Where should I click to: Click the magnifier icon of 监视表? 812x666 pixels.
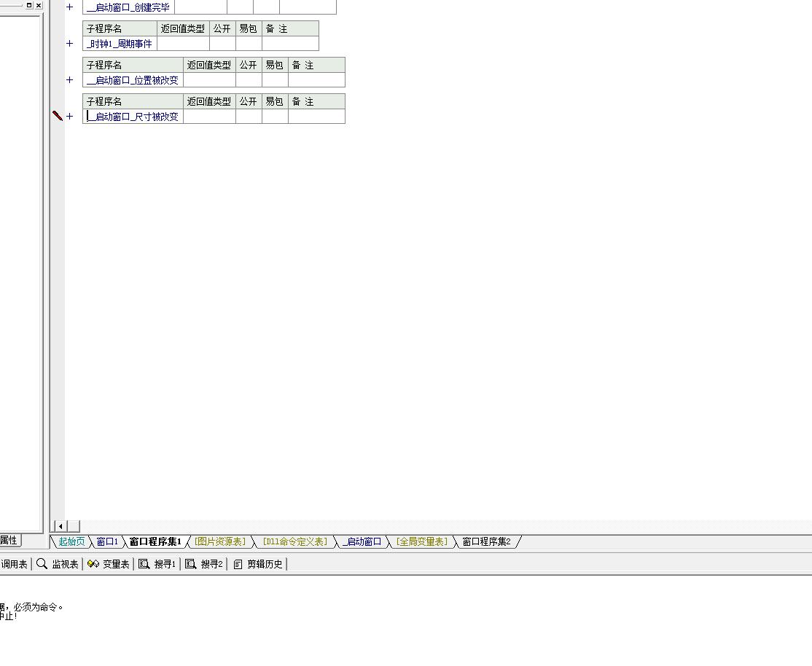[x=42, y=564]
